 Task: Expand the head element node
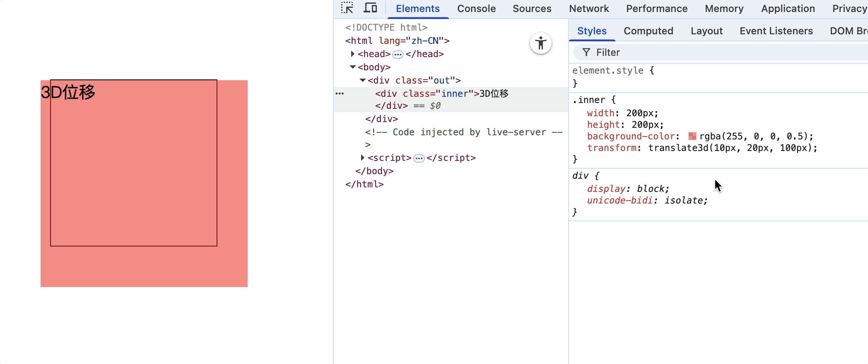[352, 54]
